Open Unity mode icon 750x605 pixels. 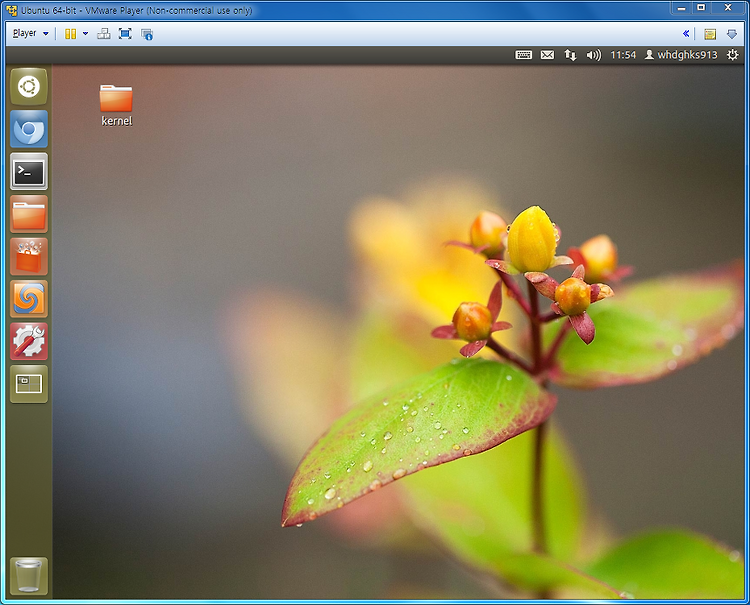point(147,34)
